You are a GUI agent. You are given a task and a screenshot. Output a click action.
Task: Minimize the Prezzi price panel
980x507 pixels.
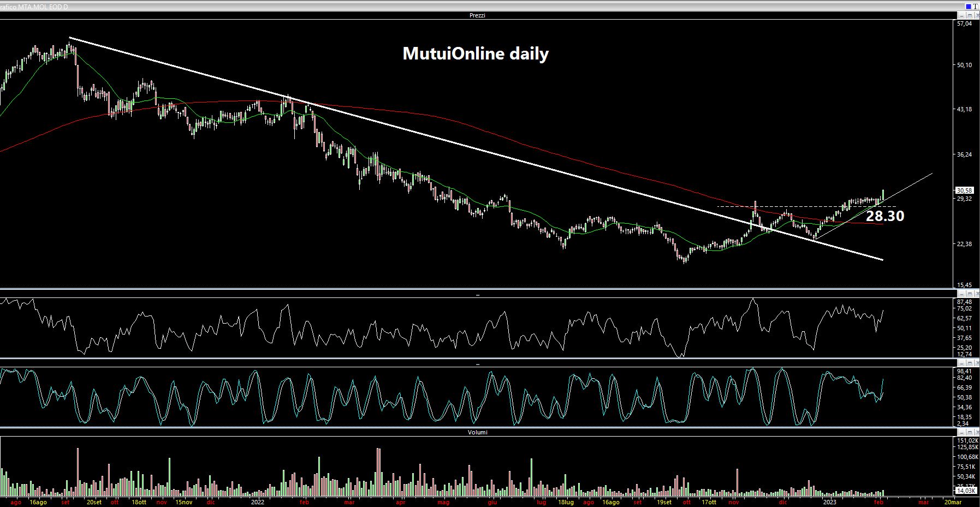960,15
